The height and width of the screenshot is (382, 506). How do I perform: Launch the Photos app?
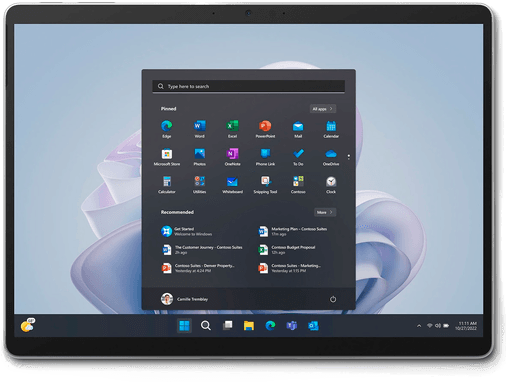tap(199, 157)
